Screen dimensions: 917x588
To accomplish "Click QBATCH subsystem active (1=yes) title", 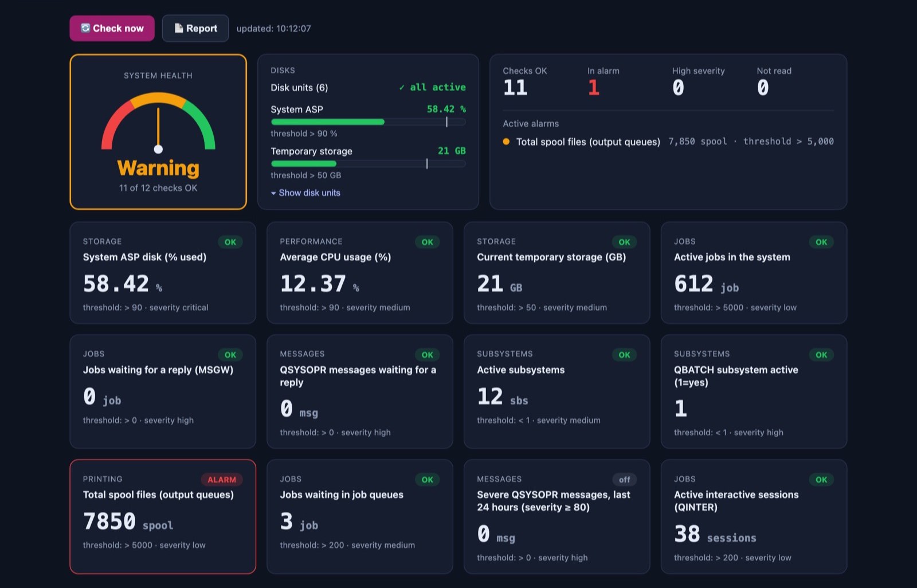I will (736, 376).
